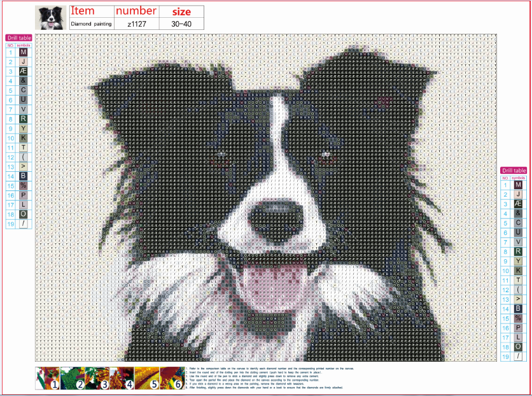532x396 pixels.
Task: Select the K swatch in left drill table
Action: pos(23,138)
